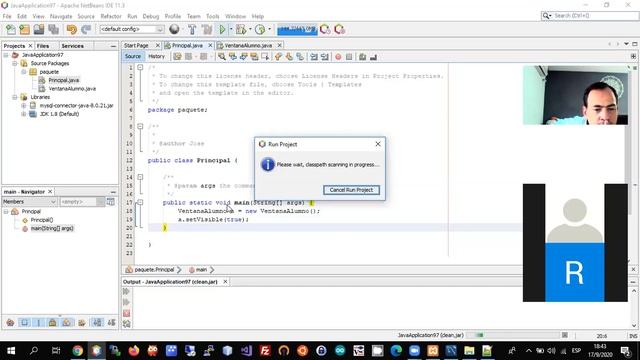
Task: Toggle Sort by Name in Navigator
Action: [x=97, y=323]
